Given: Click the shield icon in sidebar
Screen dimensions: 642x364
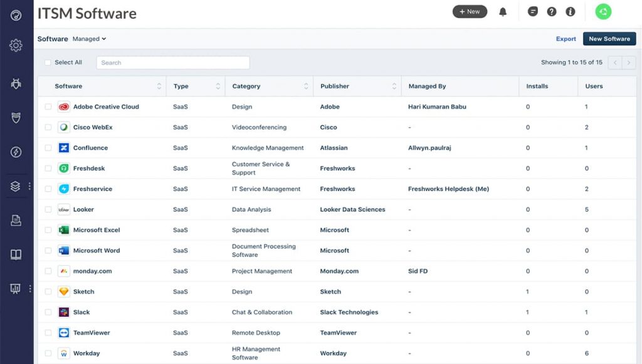Looking at the screenshot, I should tap(16, 118).
